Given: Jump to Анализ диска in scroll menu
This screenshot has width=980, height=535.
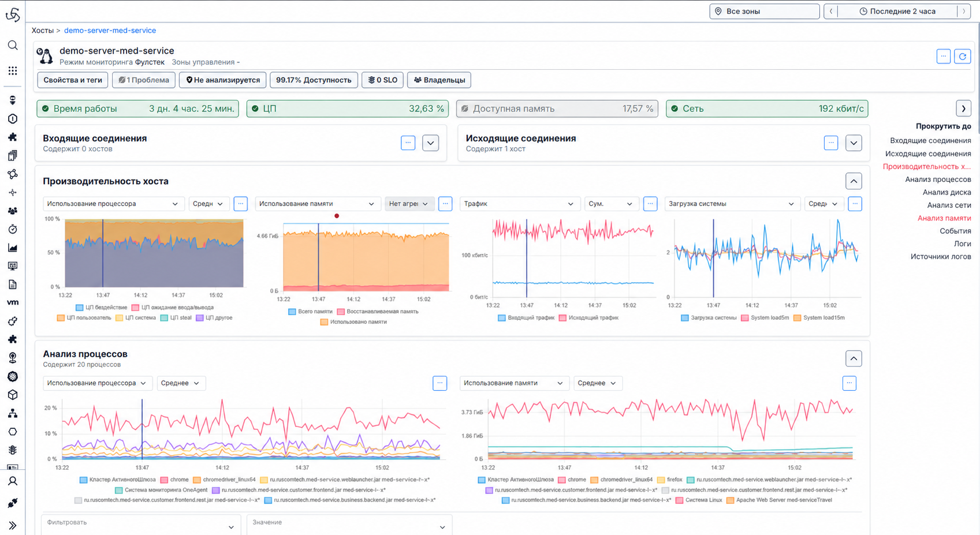Looking at the screenshot, I should click(x=947, y=192).
